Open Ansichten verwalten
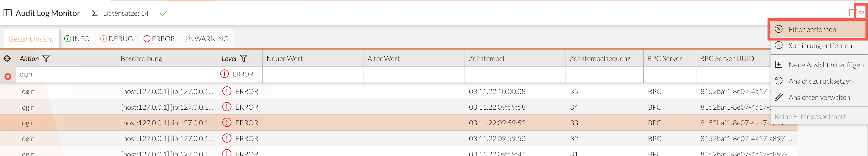The image size is (868, 156). click(x=820, y=97)
